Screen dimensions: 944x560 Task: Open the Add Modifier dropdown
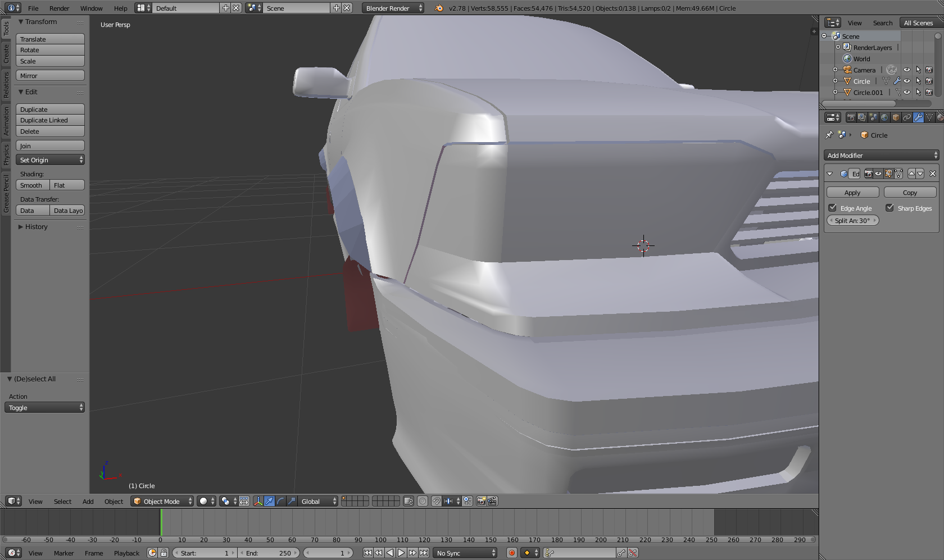[881, 156]
